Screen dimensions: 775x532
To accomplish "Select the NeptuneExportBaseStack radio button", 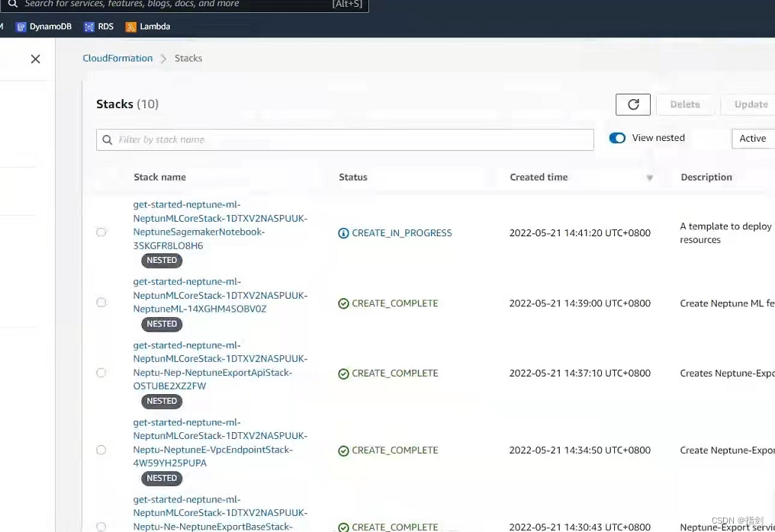I will click(101, 527).
